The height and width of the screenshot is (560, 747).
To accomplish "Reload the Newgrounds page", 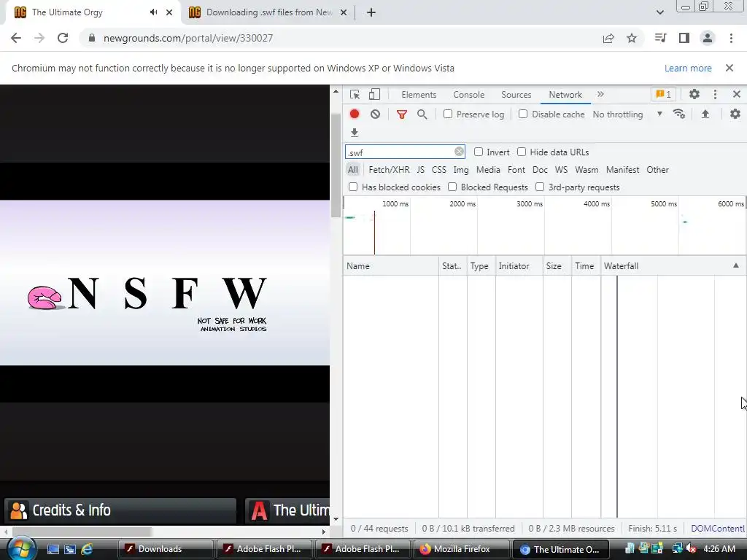I will coord(63,38).
